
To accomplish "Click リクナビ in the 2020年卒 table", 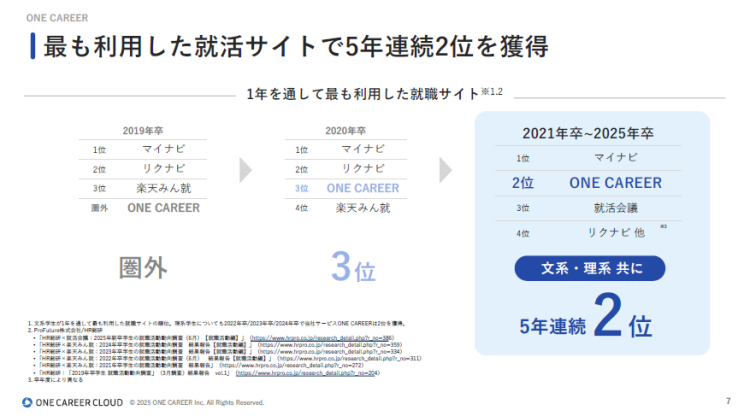I will (363, 169).
